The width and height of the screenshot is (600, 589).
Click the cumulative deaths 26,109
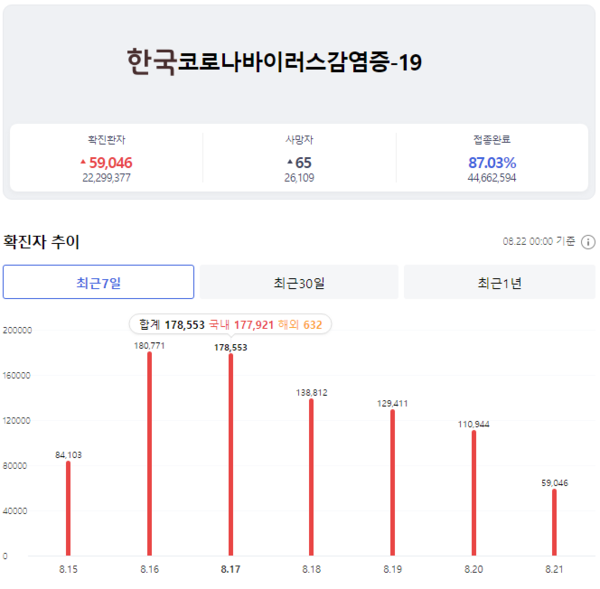coord(299,178)
